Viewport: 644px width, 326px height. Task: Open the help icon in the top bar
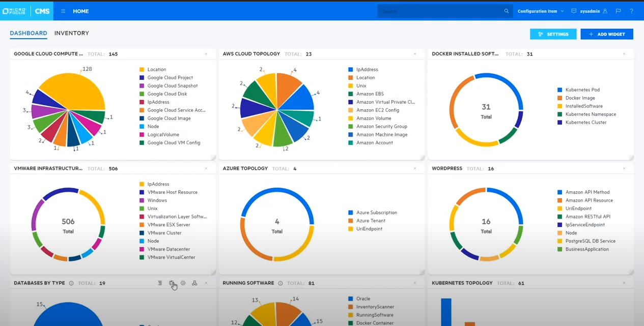coord(631,11)
